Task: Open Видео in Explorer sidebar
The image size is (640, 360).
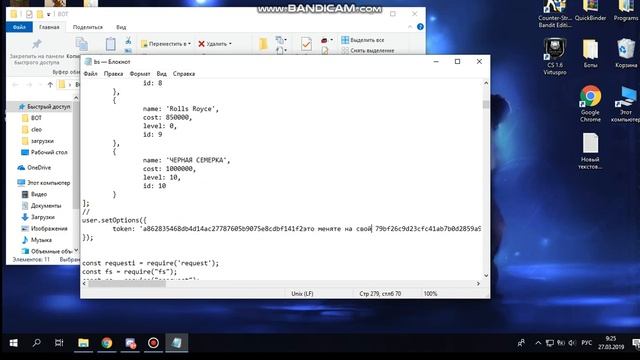Action: pyautogui.click(x=34, y=194)
